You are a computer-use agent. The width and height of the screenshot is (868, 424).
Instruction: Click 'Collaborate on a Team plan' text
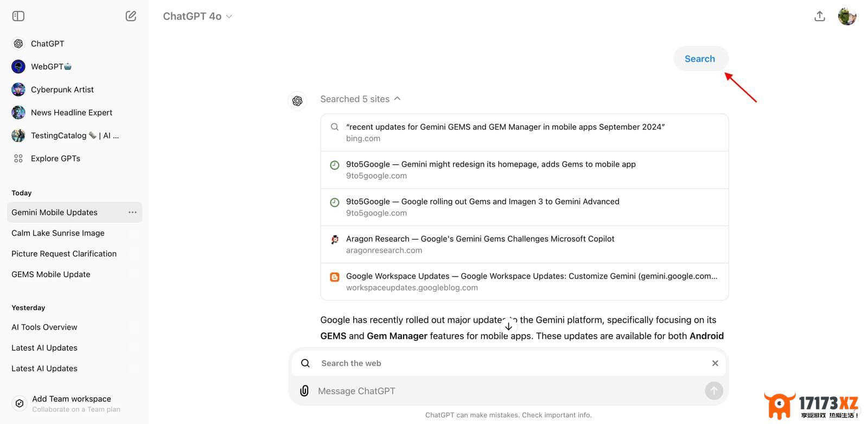[76, 409]
